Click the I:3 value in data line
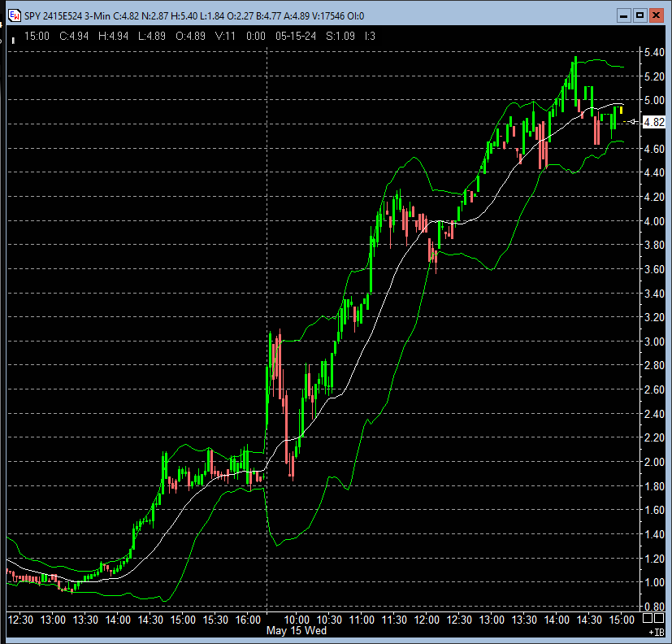Viewport: 672px width, 644px height. (370, 36)
